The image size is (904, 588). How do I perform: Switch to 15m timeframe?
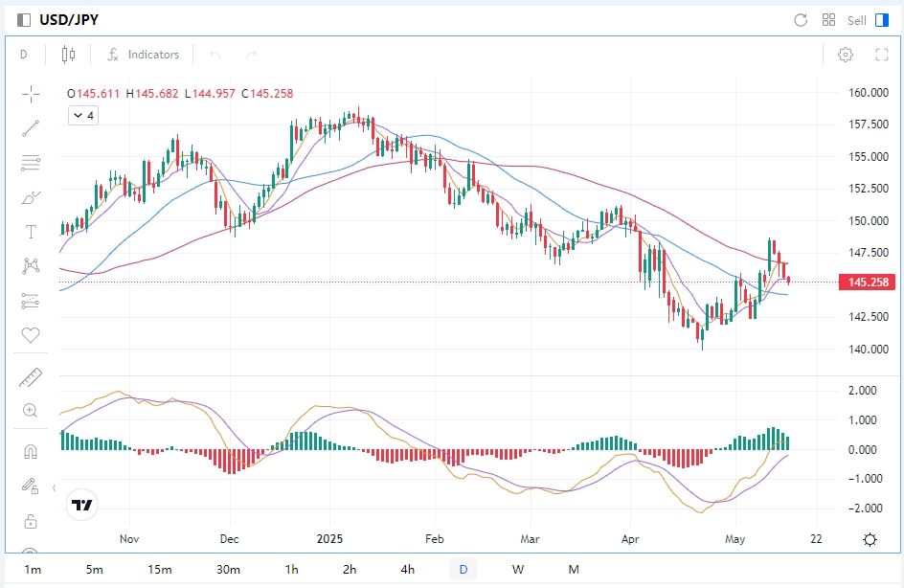pos(160,570)
